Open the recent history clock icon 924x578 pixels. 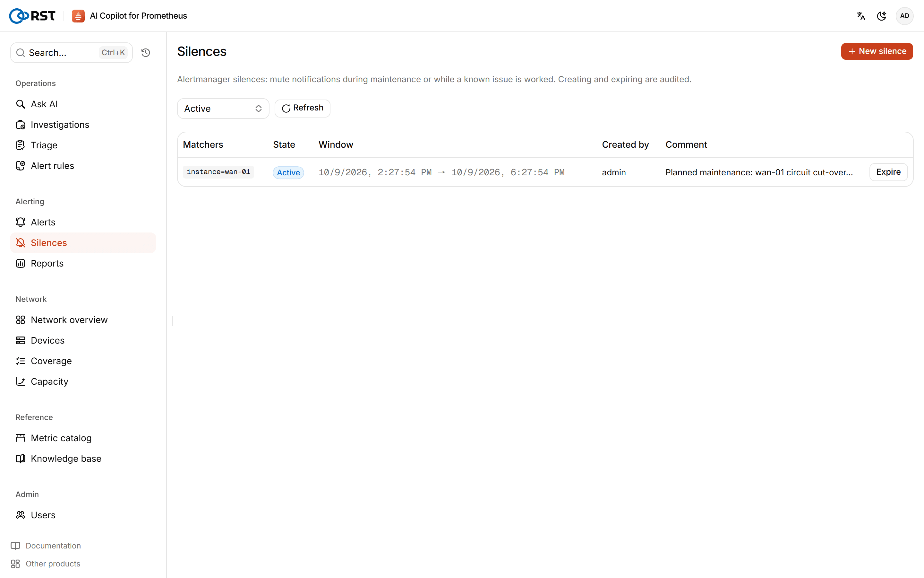145,52
